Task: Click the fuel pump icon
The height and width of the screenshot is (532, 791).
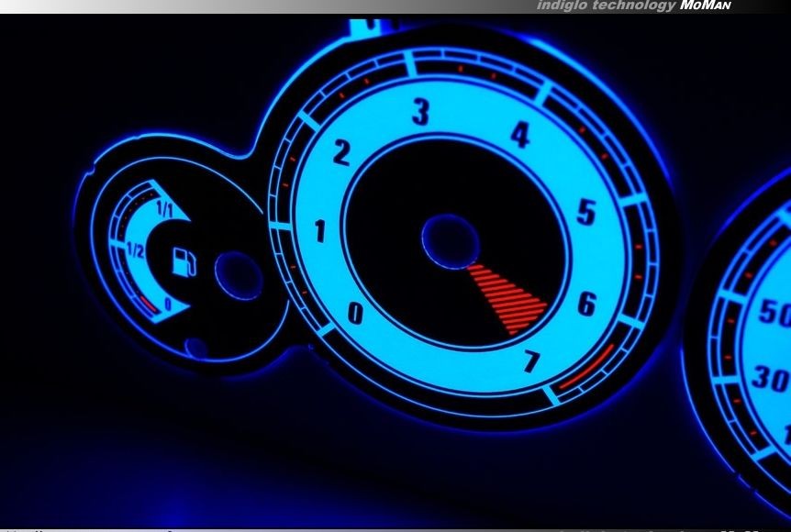Action: tap(184, 262)
